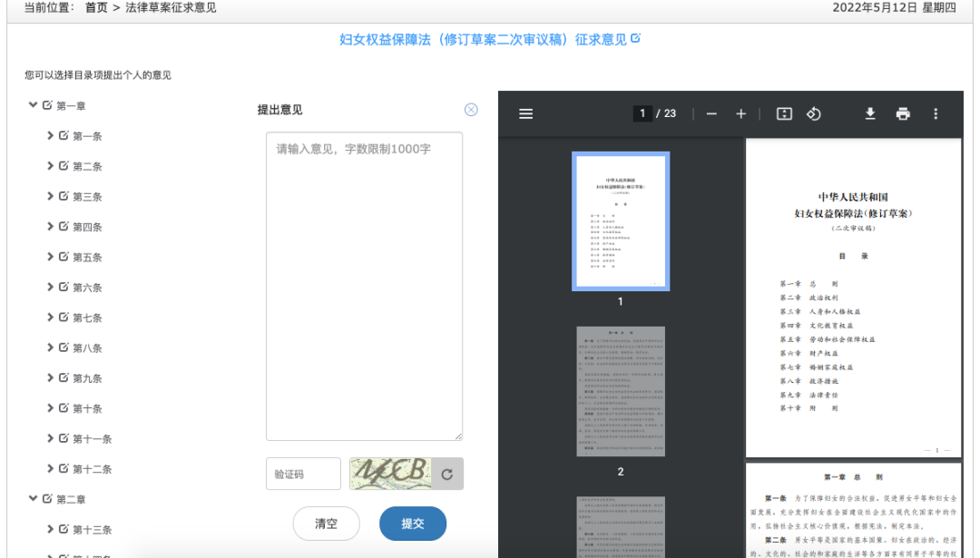The height and width of the screenshot is (558, 980).
Task: Select the 第九条 tree label
Action: click(87, 378)
